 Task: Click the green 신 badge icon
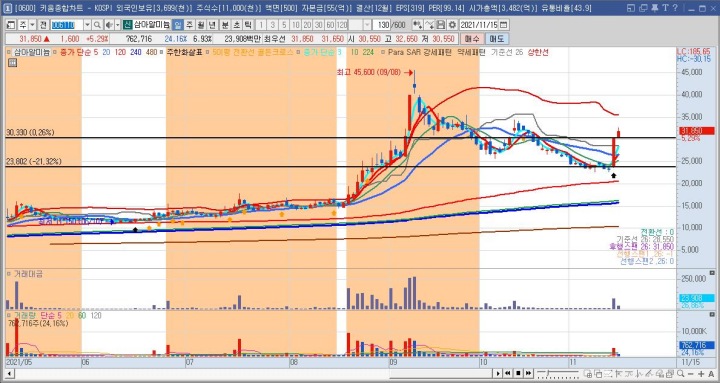[127, 25]
